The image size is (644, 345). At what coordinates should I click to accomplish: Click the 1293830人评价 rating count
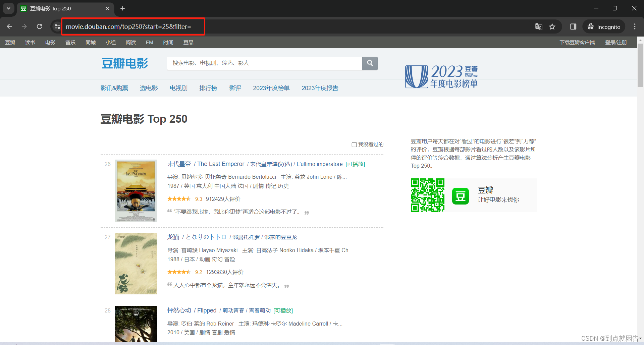(225, 272)
